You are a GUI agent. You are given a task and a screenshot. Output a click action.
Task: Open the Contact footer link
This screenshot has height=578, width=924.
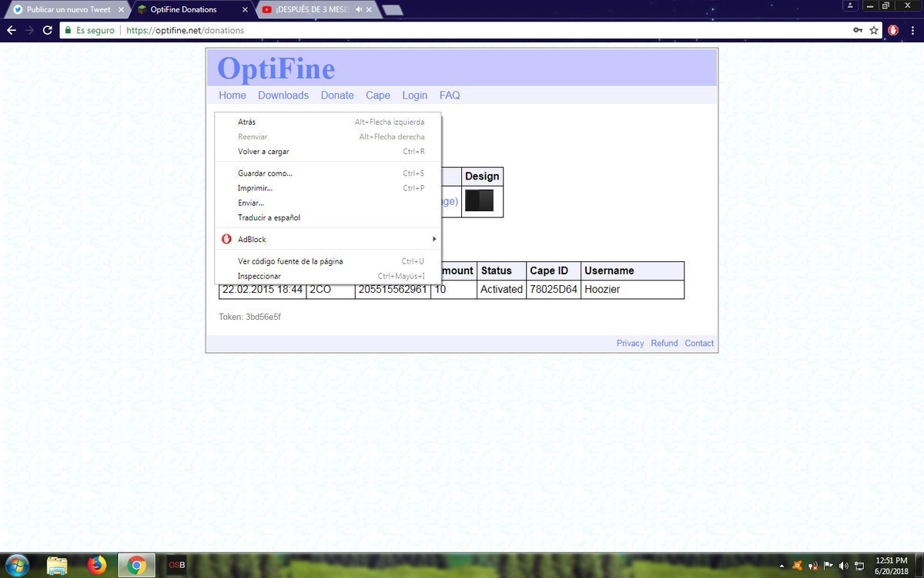click(x=699, y=344)
